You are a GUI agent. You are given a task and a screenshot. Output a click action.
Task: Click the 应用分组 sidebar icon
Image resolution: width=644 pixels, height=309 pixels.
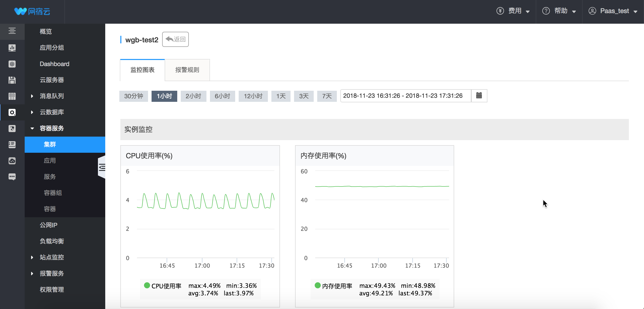click(12, 48)
